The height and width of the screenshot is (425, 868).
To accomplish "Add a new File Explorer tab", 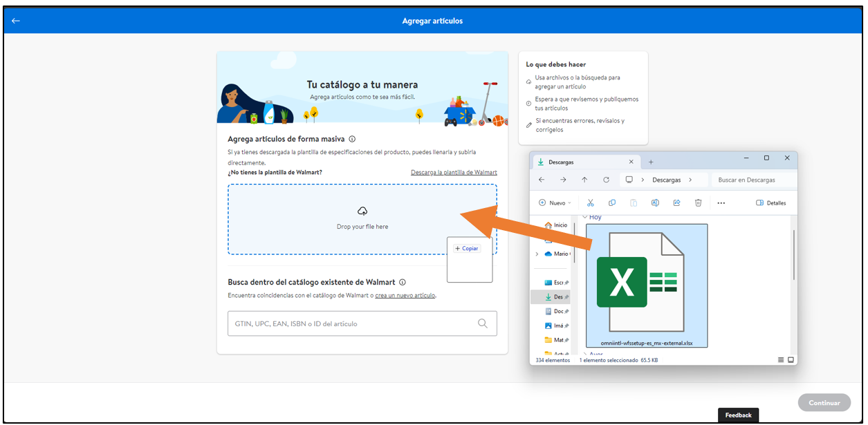I will (651, 162).
